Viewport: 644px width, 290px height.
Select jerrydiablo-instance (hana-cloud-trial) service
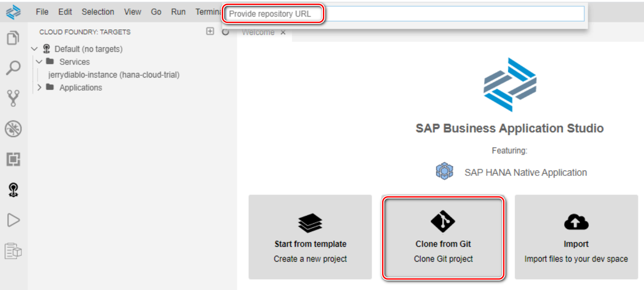tap(114, 75)
